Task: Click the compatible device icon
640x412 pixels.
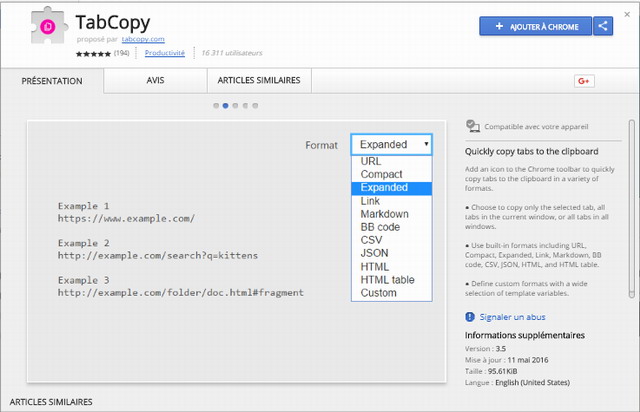Action: point(473,126)
